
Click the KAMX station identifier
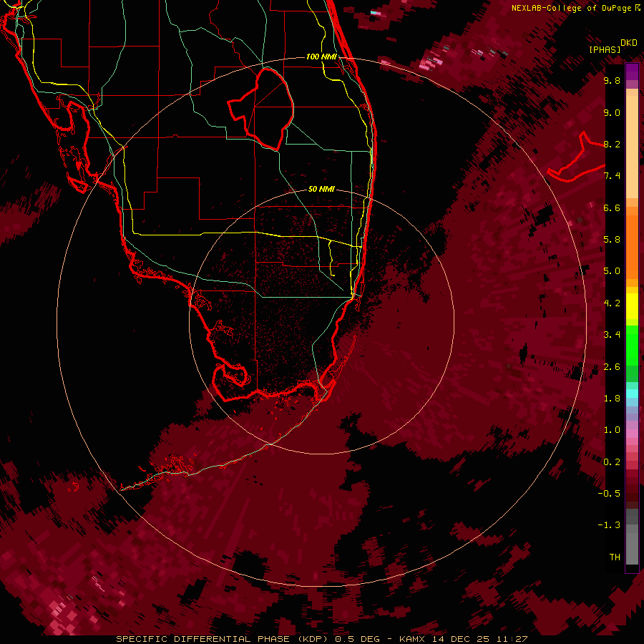click(412, 639)
